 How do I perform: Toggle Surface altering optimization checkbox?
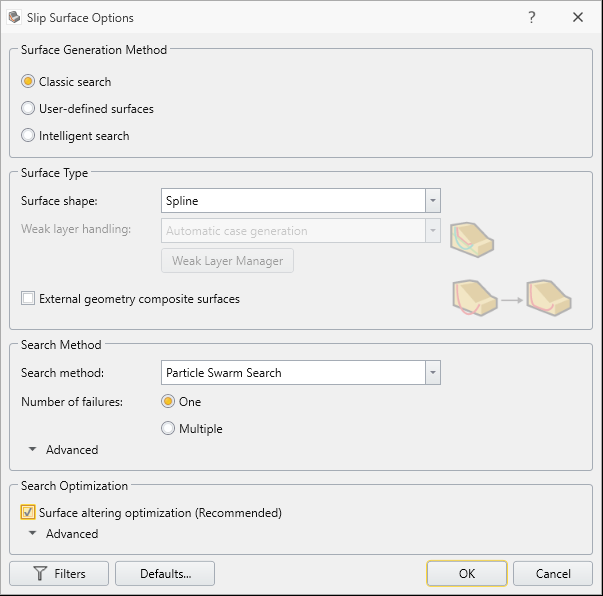point(28,513)
